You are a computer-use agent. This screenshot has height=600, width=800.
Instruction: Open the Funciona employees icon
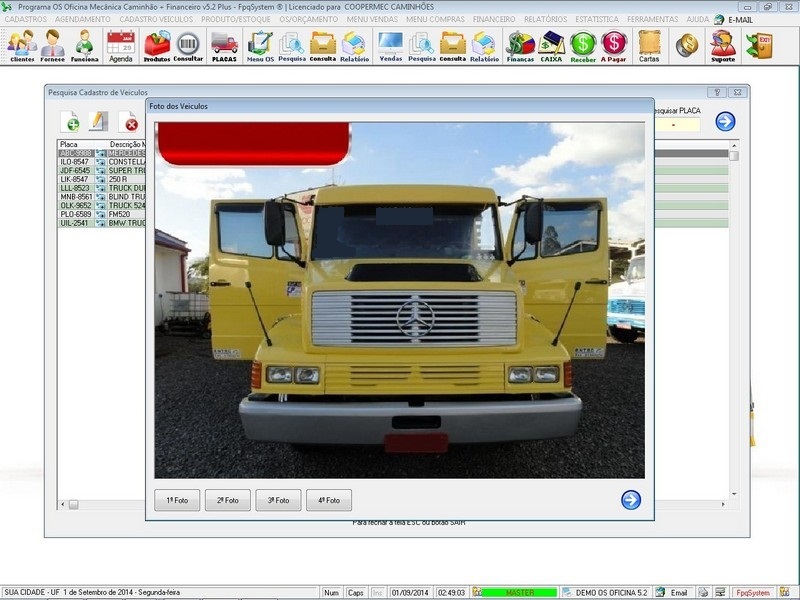pyautogui.click(x=84, y=46)
